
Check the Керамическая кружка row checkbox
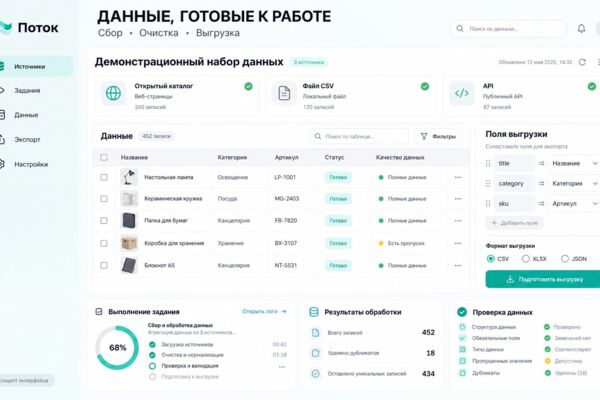point(104,199)
